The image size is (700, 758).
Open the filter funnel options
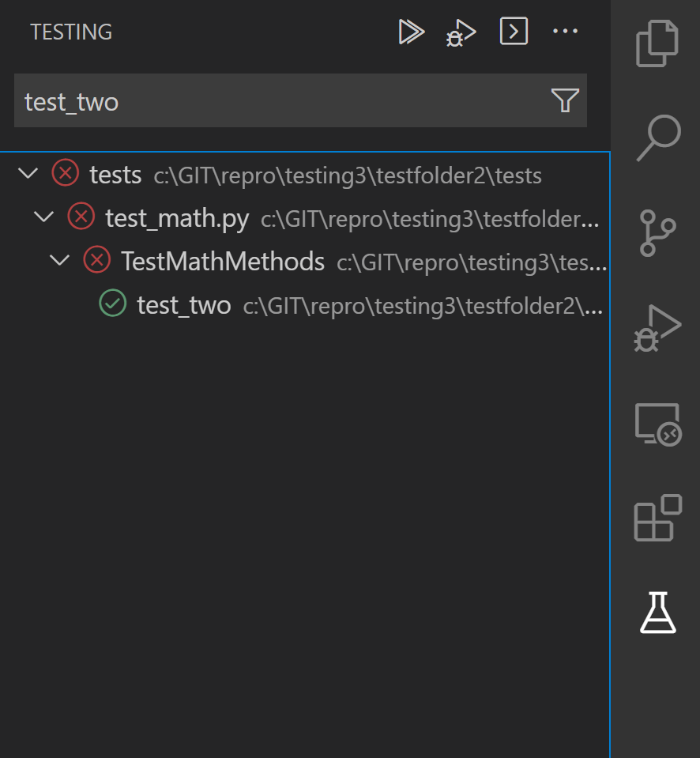tap(565, 100)
